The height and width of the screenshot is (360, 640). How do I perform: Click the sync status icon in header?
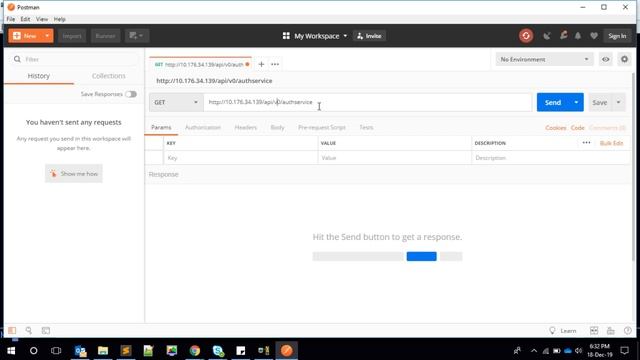[526, 36]
